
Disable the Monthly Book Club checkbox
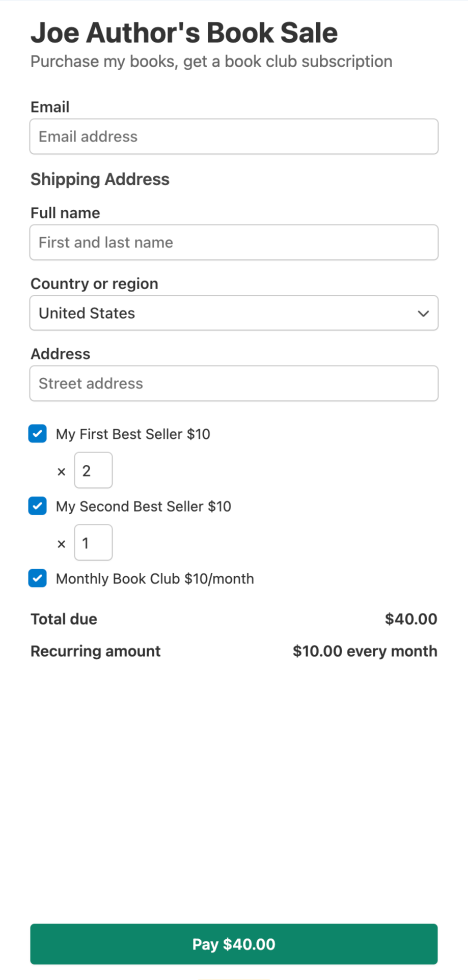[x=38, y=578]
